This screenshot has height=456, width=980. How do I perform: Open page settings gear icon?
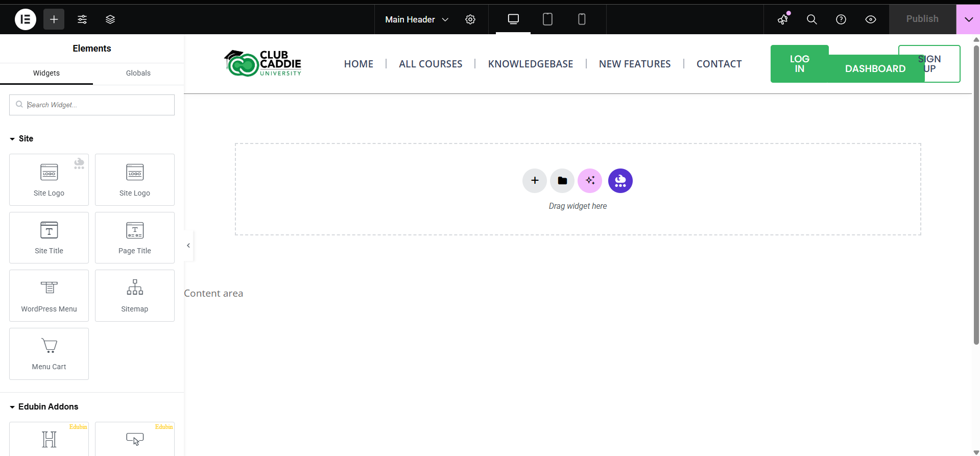[470, 19]
